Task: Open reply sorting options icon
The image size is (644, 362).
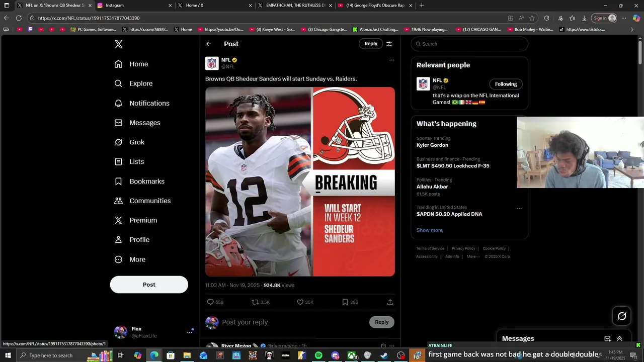Action: click(x=389, y=44)
